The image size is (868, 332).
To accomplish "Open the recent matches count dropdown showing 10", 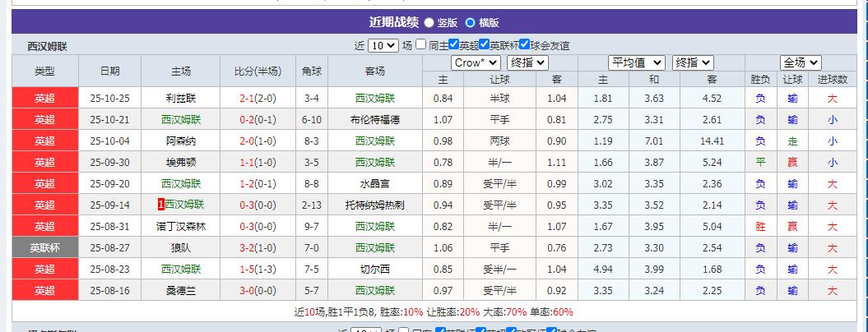I will (383, 46).
